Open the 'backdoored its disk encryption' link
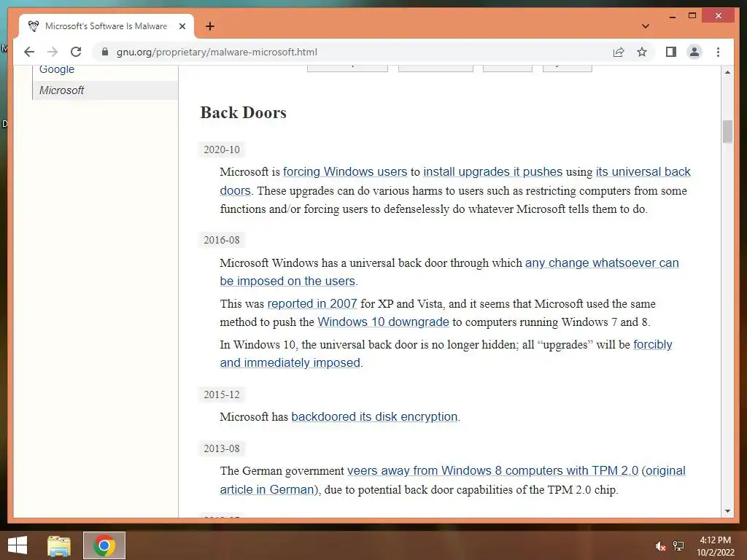 click(x=374, y=416)
